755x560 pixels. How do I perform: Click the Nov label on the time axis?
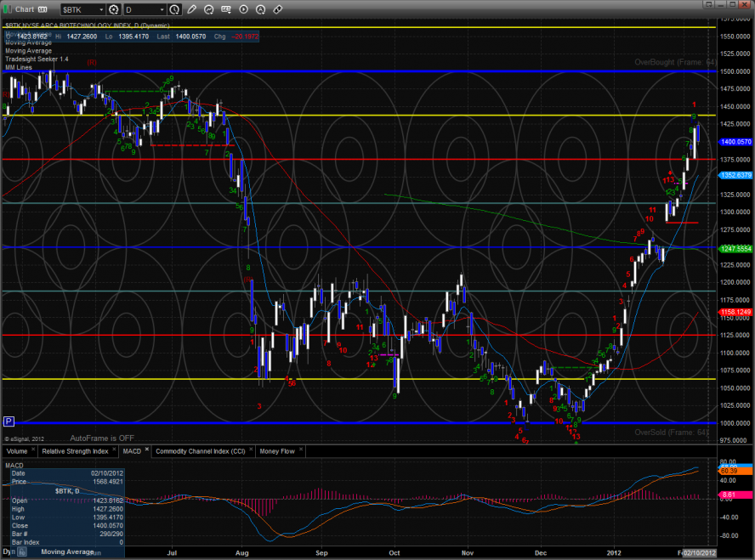click(468, 553)
